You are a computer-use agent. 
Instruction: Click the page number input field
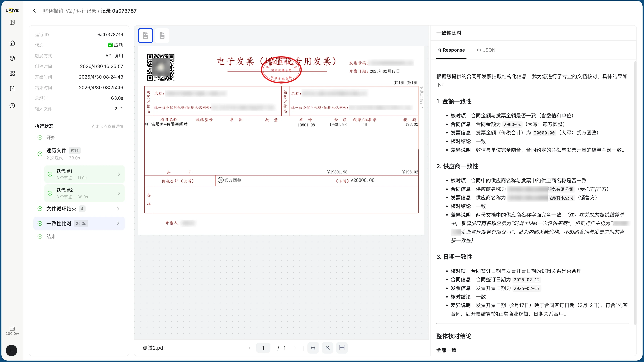click(x=263, y=348)
